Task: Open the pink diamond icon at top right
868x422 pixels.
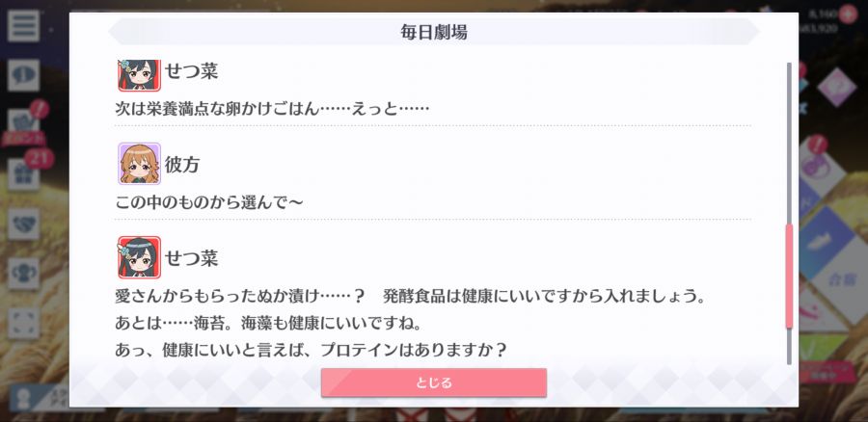Action: click(837, 87)
